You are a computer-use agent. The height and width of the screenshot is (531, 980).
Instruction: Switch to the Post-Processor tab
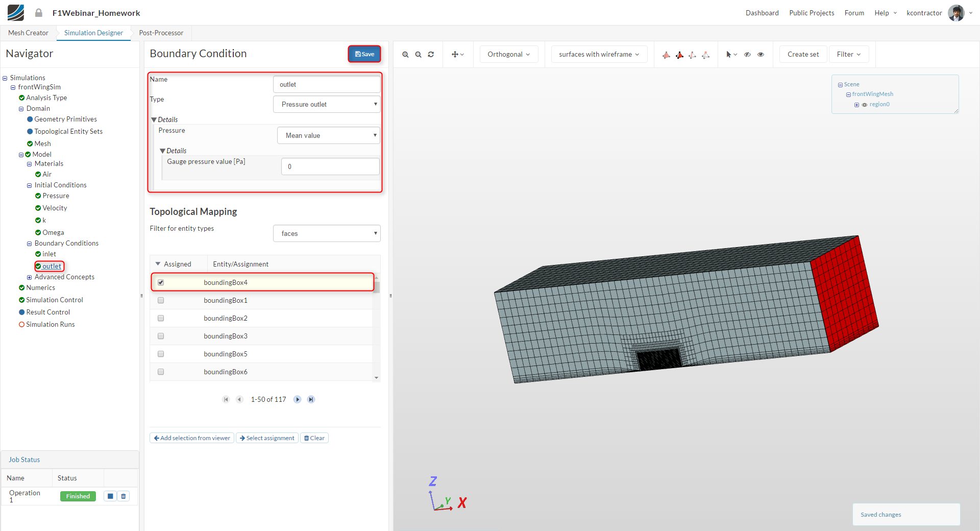(161, 33)
